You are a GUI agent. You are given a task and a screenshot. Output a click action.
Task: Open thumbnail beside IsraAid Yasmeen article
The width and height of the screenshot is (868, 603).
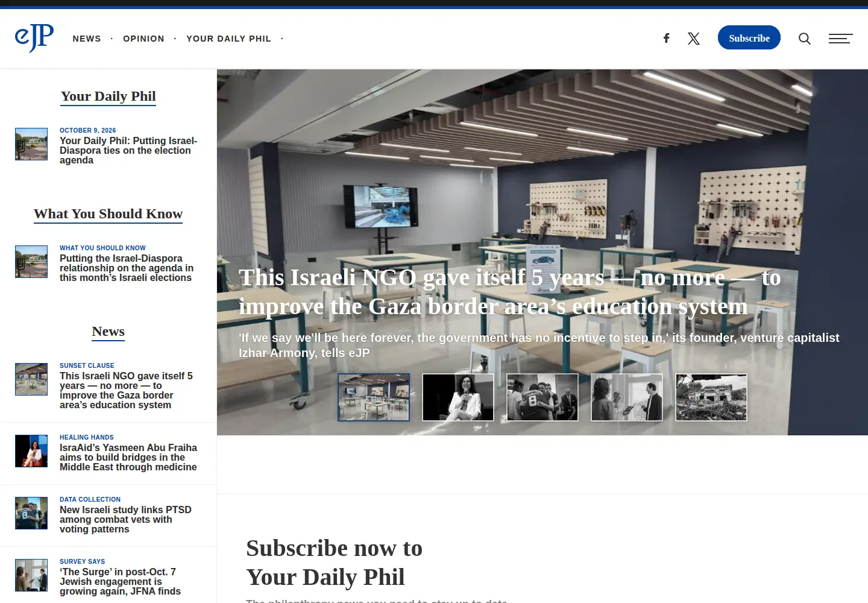pos(31,451)
